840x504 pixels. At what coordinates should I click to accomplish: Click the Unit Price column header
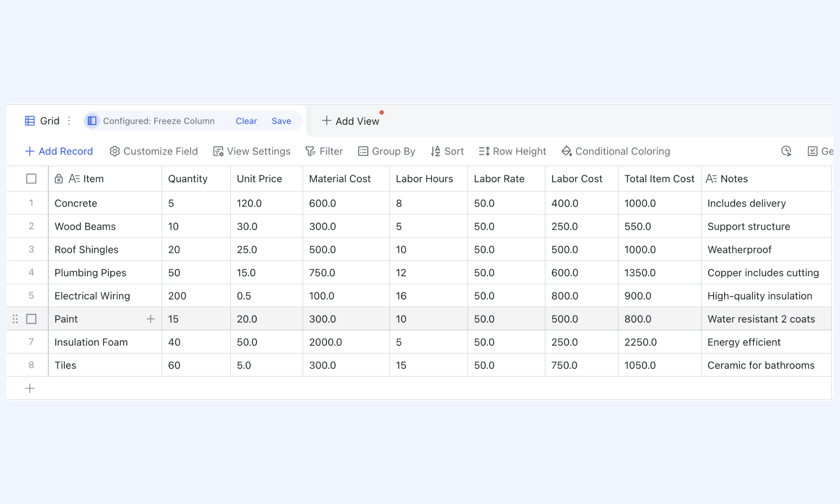coord(267,179)
